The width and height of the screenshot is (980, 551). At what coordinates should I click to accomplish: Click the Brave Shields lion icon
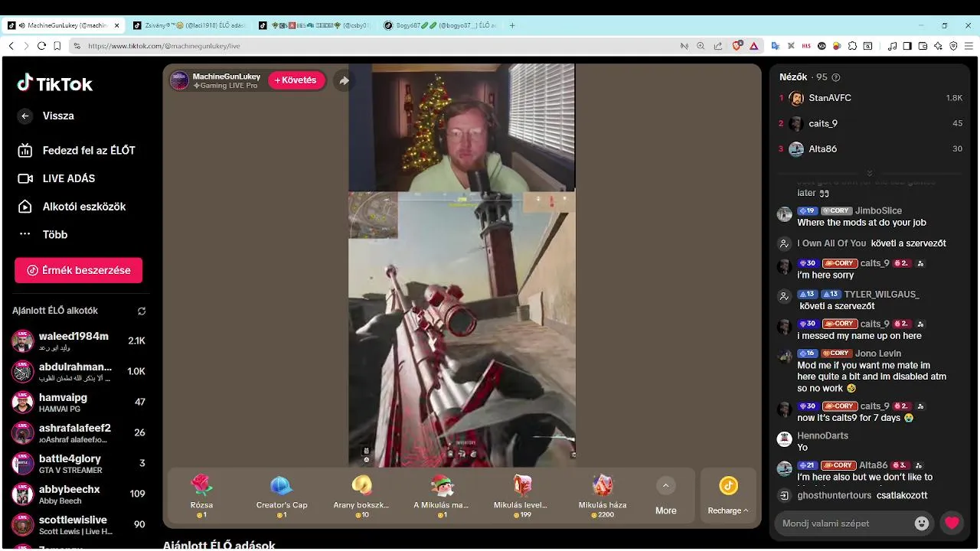(737, 46)
